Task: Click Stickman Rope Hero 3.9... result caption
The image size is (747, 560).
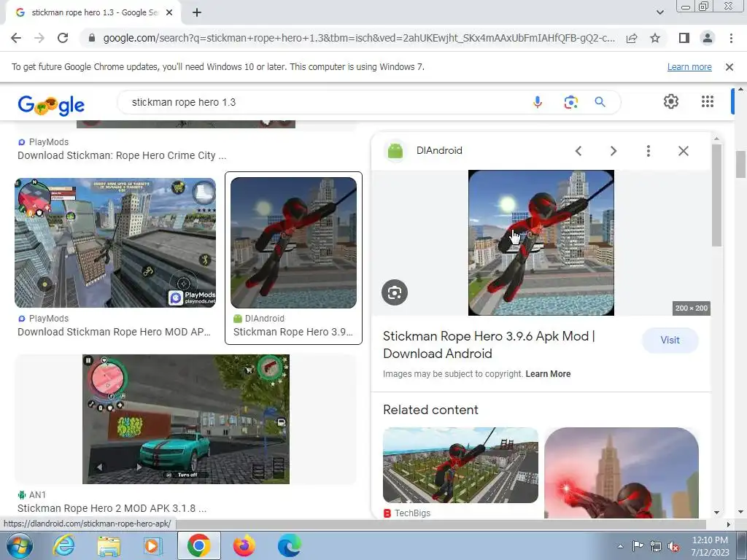Action: point(293,332)
